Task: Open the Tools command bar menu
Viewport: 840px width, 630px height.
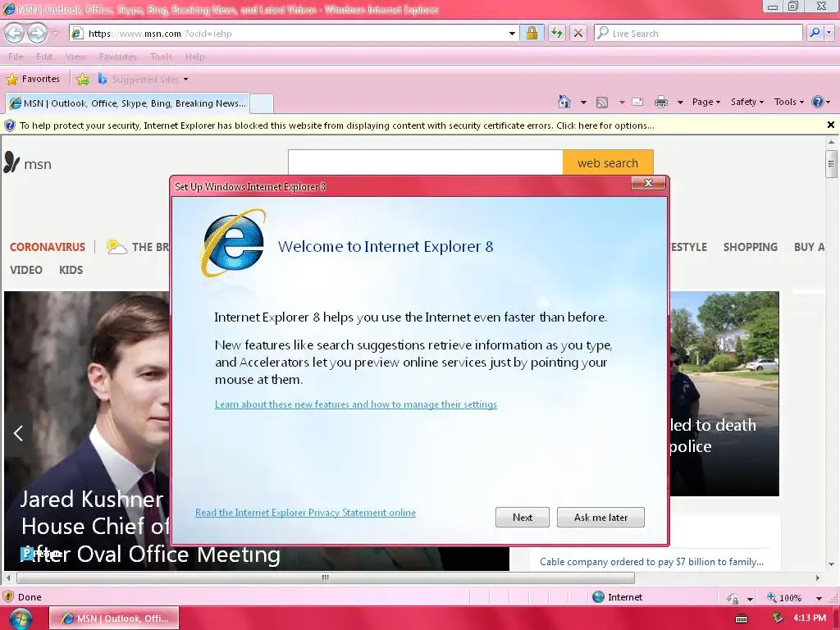Action: (x=788, y=102)
